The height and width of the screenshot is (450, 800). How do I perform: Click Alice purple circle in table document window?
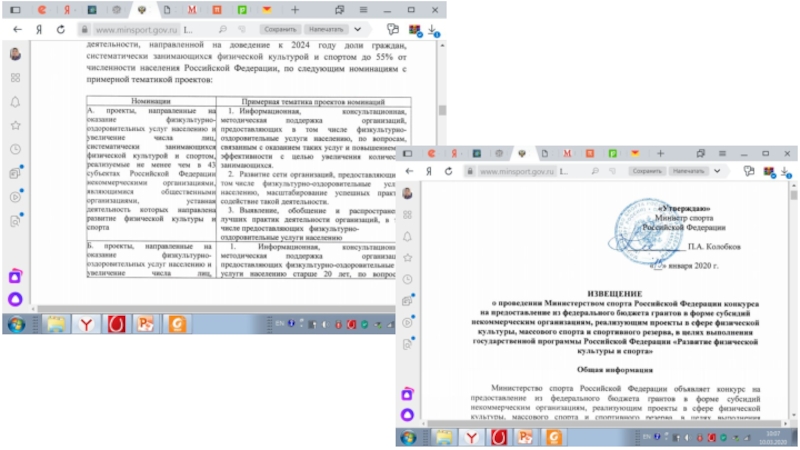pyautogui.click(x=15, y=299)
